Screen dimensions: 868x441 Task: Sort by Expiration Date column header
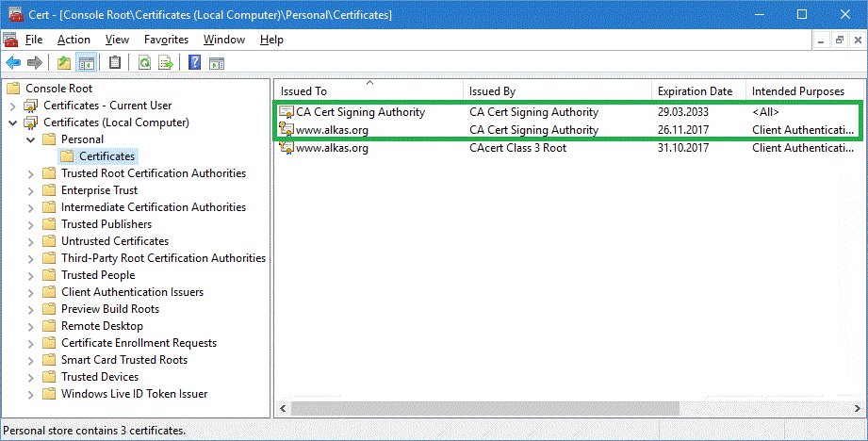click(x=695, y=91)
